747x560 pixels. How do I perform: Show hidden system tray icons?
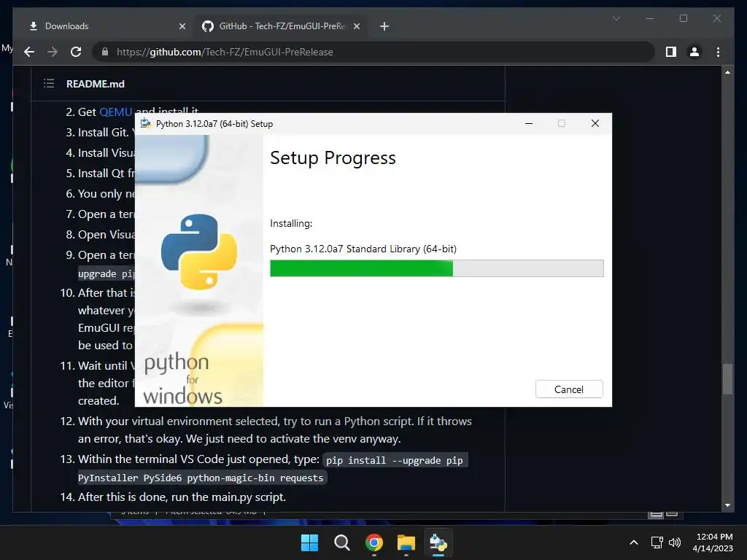634,542
